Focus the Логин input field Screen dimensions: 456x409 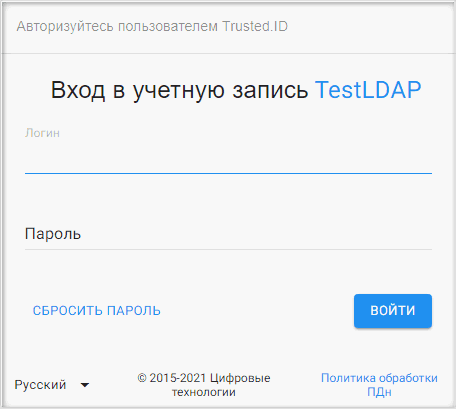228,158
